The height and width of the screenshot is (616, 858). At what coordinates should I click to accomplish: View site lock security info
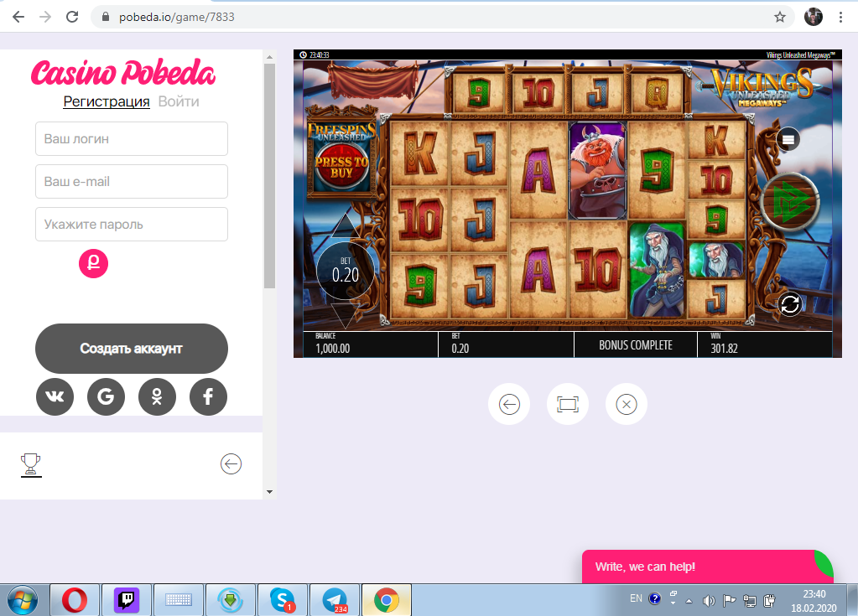point(107,17)
